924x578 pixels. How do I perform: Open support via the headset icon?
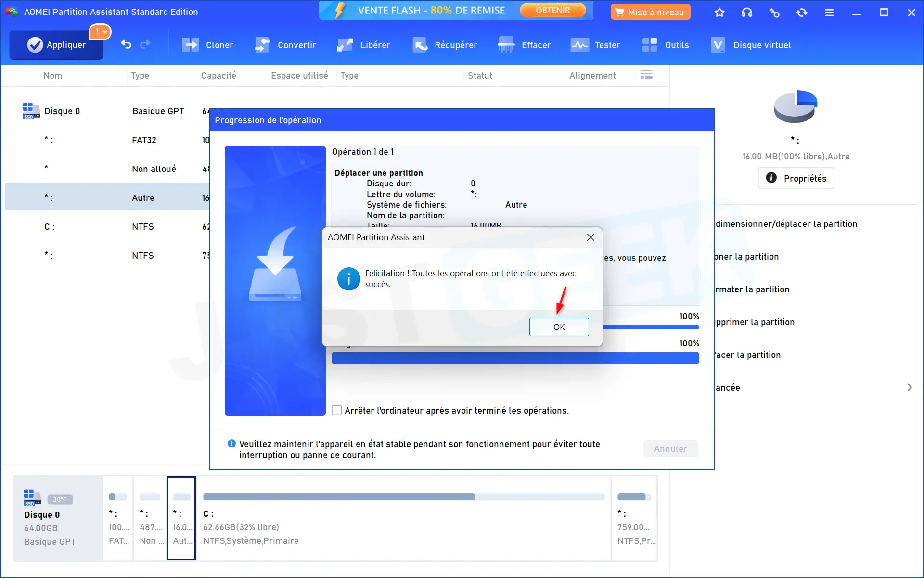[x=747, y=13]
